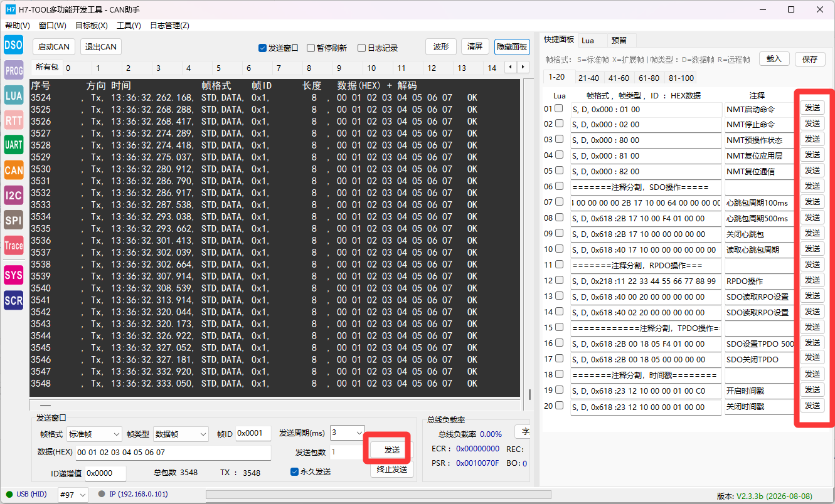Open the Trace sidebar icon
Screen dimensions: 835x504
pyautogui.click(x=14, y=245)
